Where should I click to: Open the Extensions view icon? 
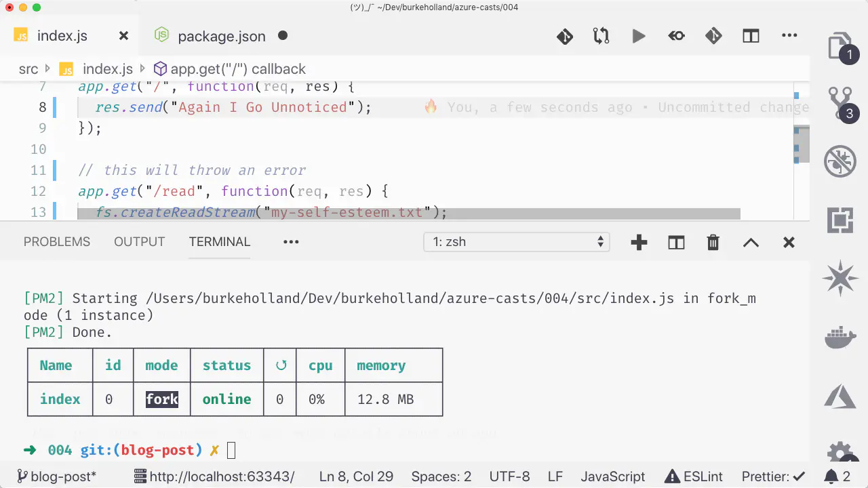840,220
